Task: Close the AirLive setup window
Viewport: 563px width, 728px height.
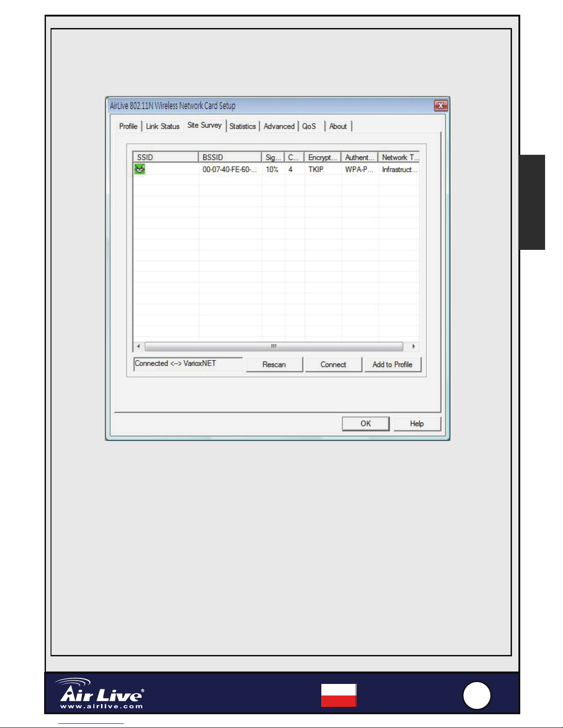Action: (441, 106)
